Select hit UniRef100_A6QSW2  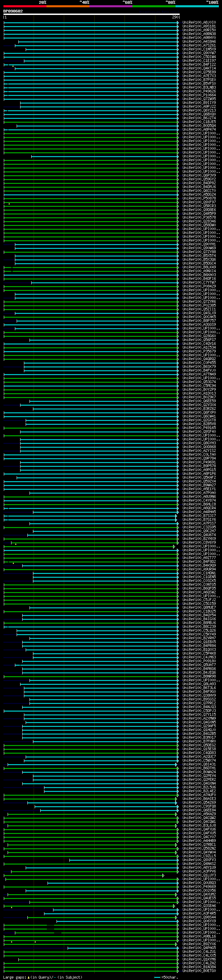199,592
